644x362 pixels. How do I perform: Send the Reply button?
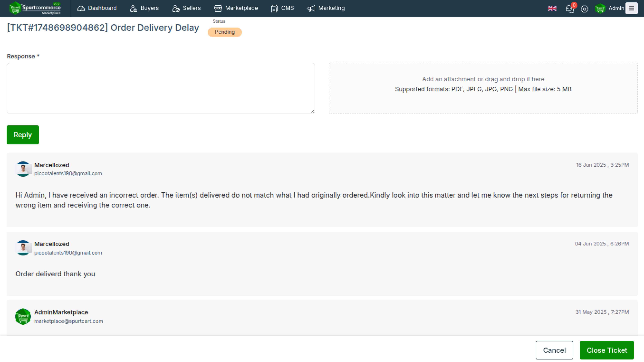[x=23, y=135]
